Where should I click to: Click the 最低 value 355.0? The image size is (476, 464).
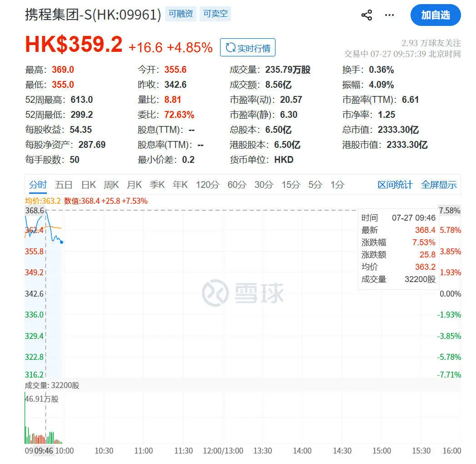click(63, 85)
